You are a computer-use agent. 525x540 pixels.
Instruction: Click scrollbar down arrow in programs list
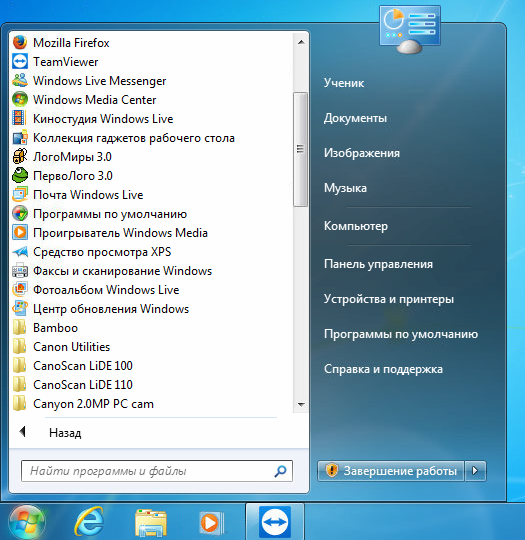301,404
